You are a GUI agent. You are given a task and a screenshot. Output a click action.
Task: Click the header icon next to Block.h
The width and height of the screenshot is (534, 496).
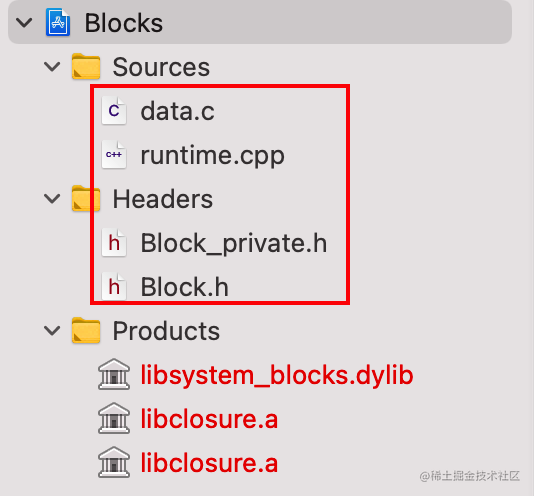[x=114, y=286]
